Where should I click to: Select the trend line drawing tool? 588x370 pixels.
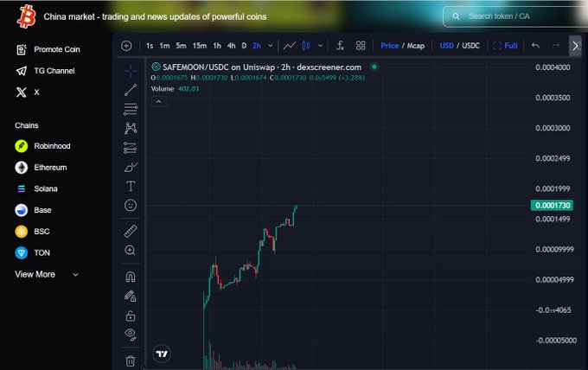[131, 90]
